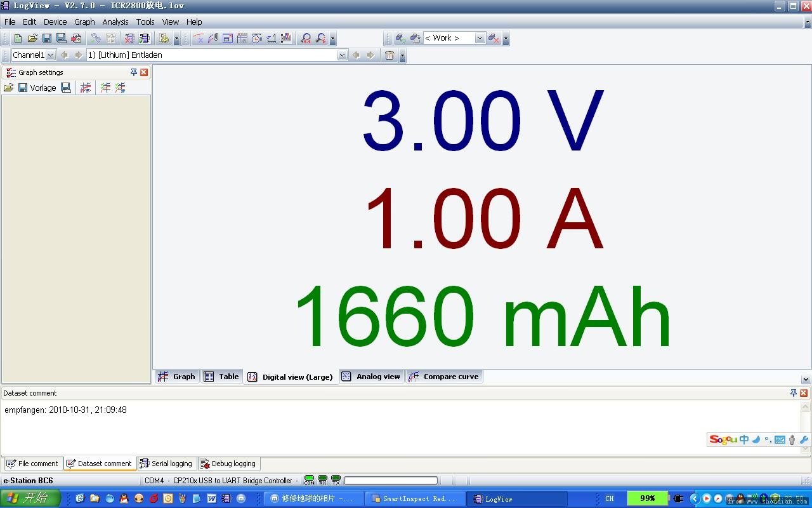Switch to the Graph tab

[x=177, y=377]
